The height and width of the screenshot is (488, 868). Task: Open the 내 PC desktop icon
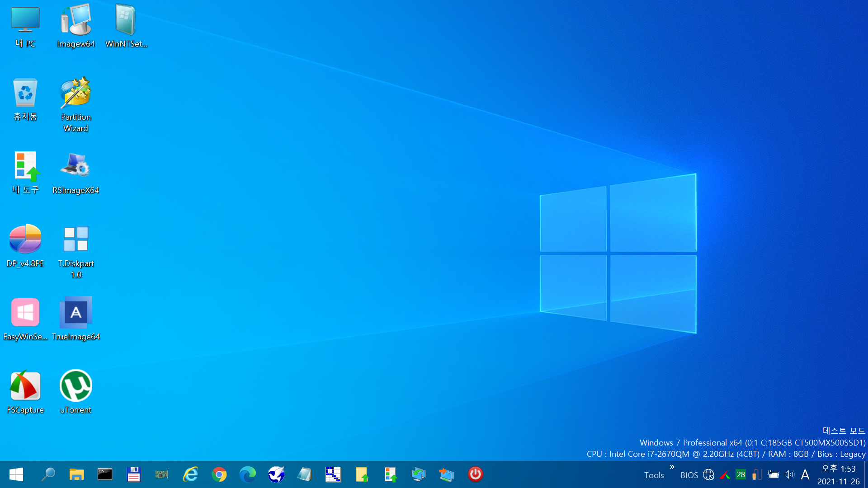25,26
